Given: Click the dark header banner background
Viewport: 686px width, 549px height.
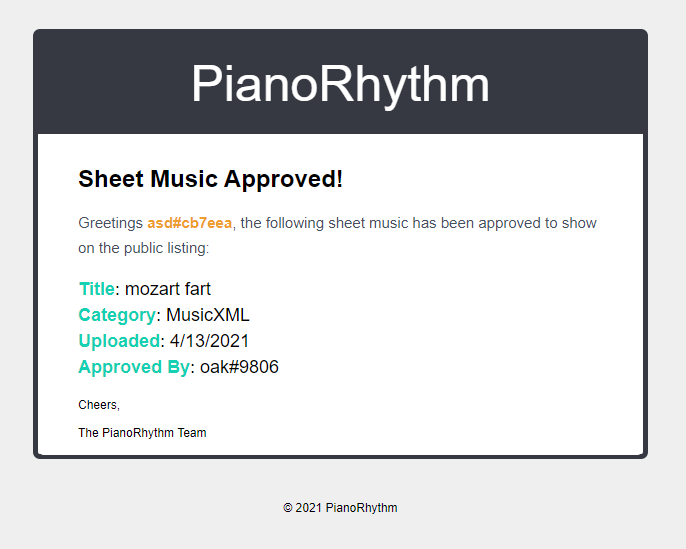Looking at the screenshot, I should click(x=109, y=82).
